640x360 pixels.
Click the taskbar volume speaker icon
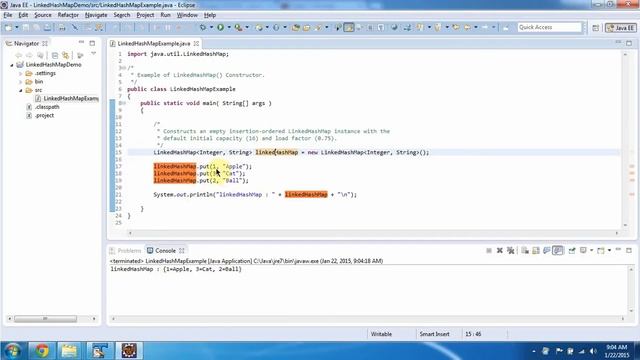593,351
